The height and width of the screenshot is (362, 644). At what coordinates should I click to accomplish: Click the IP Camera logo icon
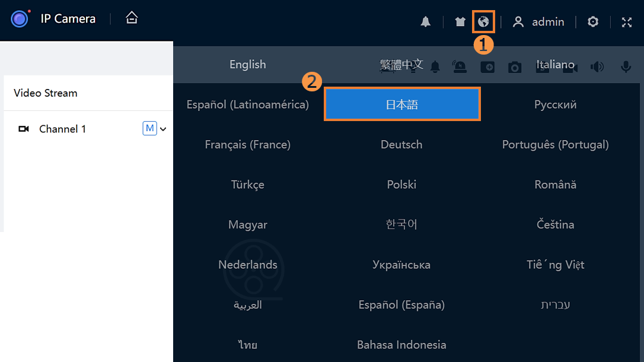point(20,19)
